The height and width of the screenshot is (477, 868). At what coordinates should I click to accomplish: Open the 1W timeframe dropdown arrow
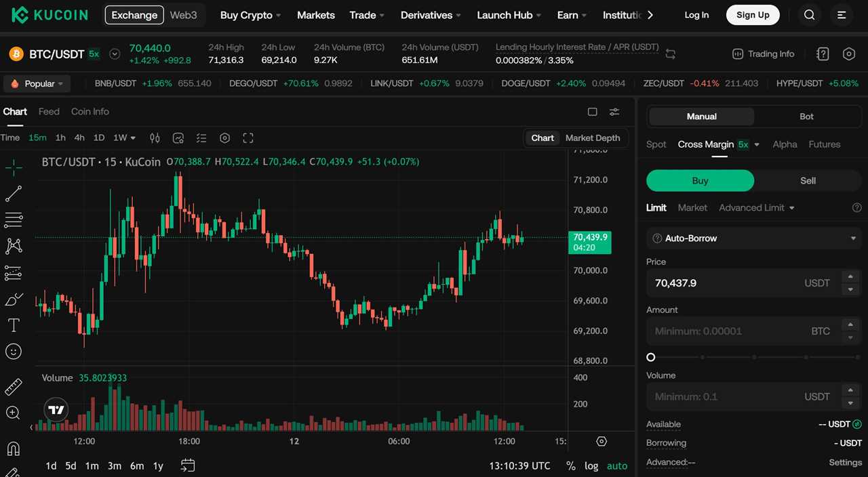click(x=133, y=138)
